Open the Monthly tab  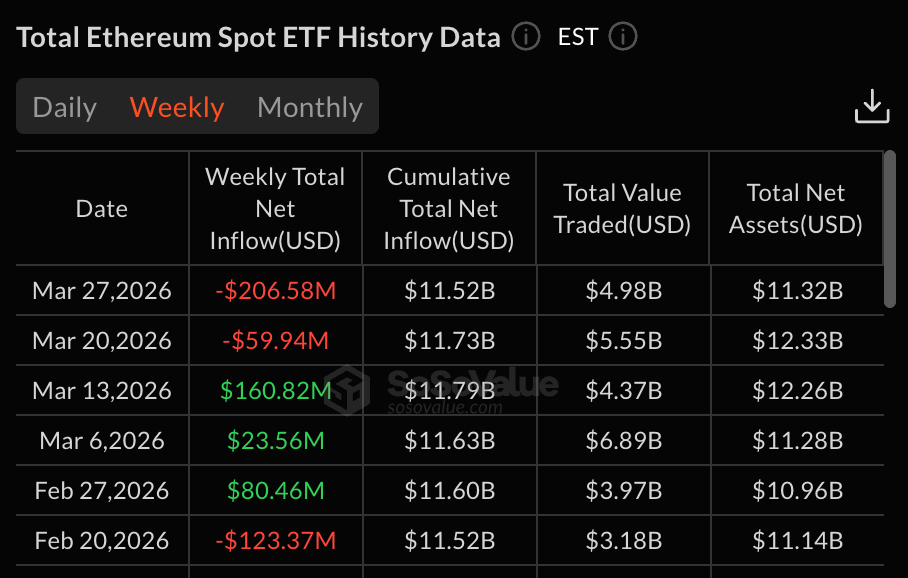(x=310, y=107)
